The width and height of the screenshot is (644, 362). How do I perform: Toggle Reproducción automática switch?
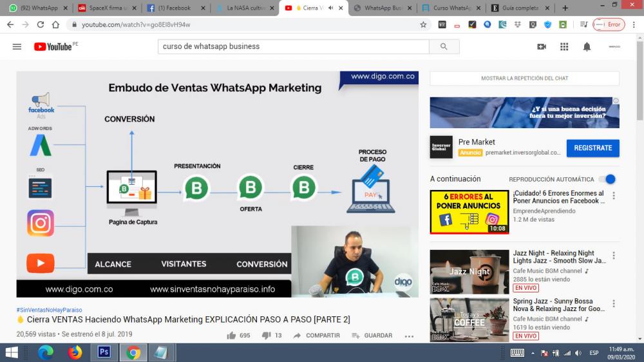pyautogui.click(x=608, y=179)
